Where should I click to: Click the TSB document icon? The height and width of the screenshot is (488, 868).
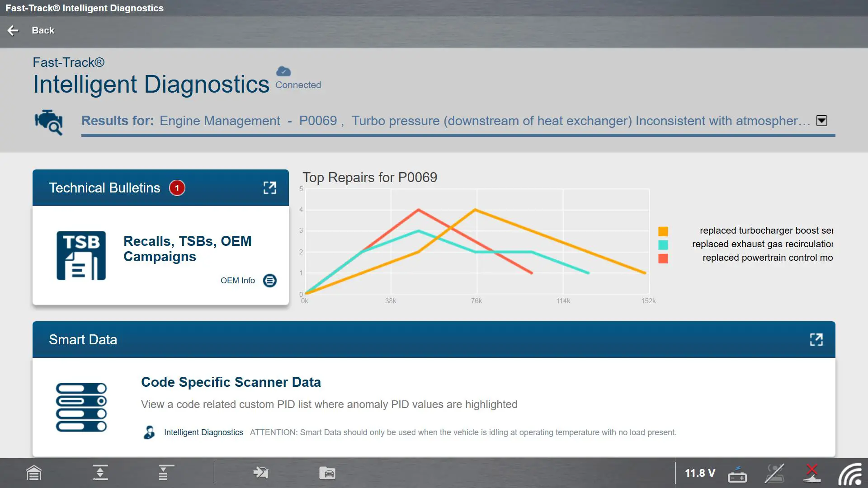(x=81, y=256)
